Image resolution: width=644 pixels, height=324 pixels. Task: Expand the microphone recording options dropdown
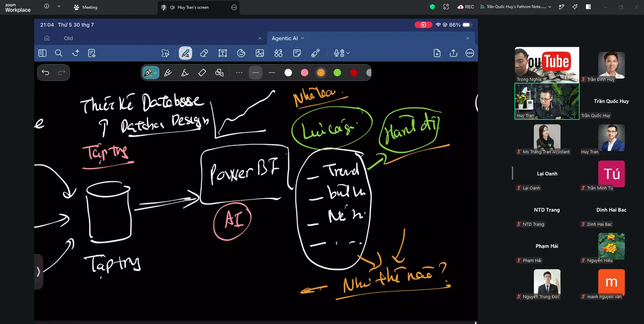pos(348,53)
